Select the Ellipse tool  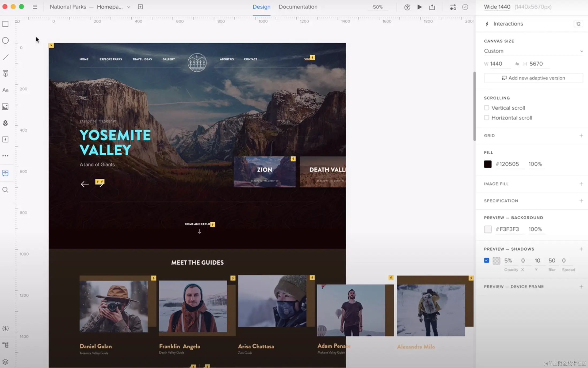click(5, 40)
